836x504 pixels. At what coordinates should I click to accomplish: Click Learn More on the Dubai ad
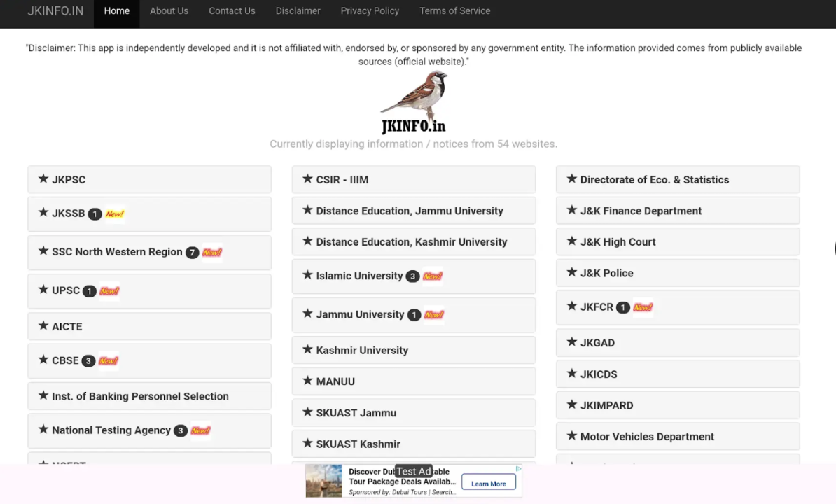pyautogui.click(x=489, y=483)
